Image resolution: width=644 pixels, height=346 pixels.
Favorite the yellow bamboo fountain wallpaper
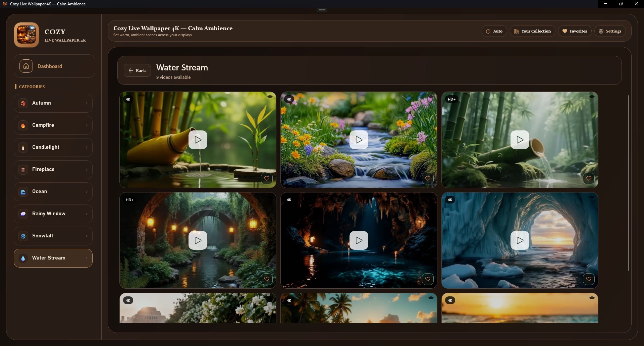click(267, 178)
